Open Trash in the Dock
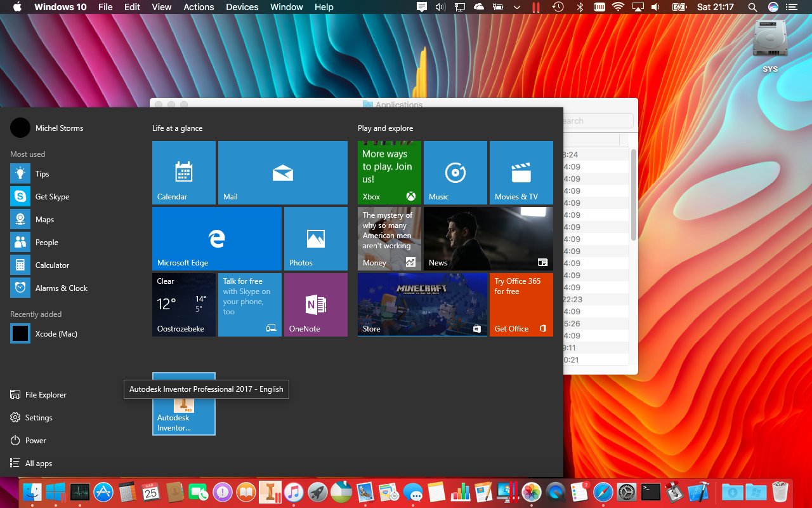Viewport: 812px width, 508px height. 780,492
